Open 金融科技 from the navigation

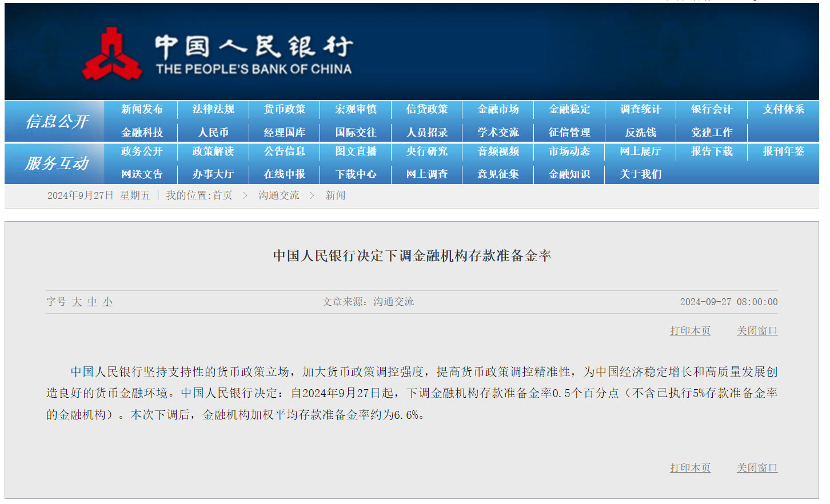click(142, 133)
